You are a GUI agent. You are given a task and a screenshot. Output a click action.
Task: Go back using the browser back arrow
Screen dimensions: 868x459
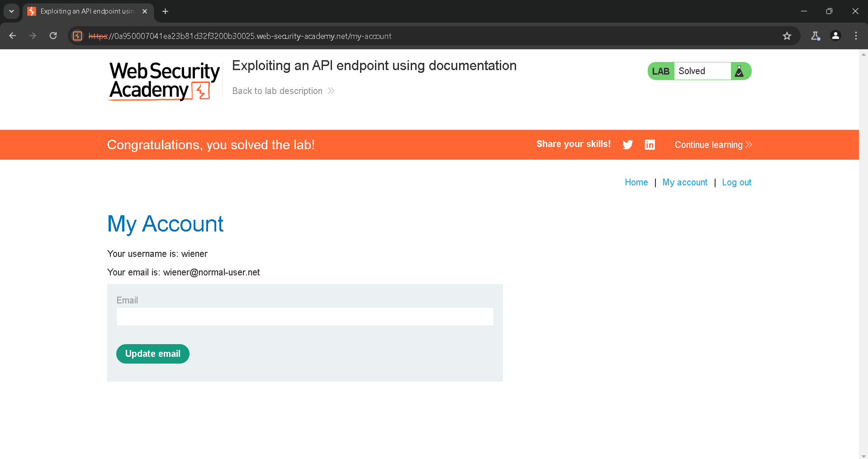[x=13, y=36]
